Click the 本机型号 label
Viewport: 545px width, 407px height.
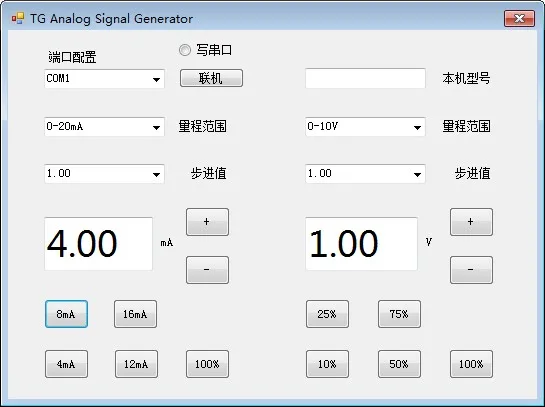tap(466, 78)
